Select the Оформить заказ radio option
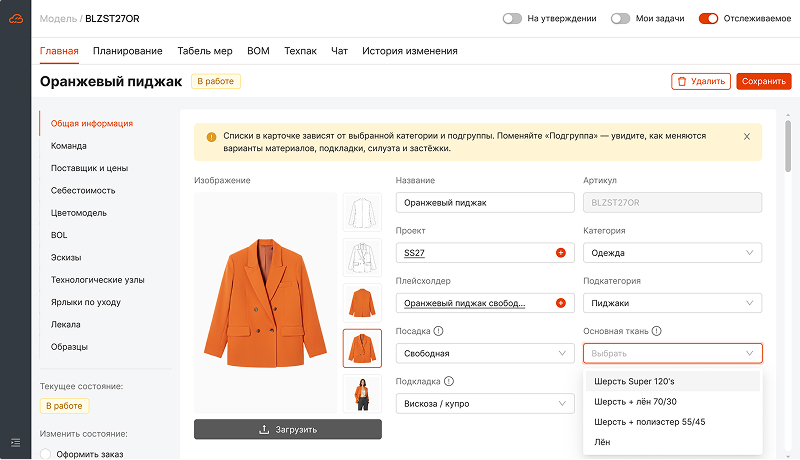This screenshot has height=460, width=800. (45, 454)
